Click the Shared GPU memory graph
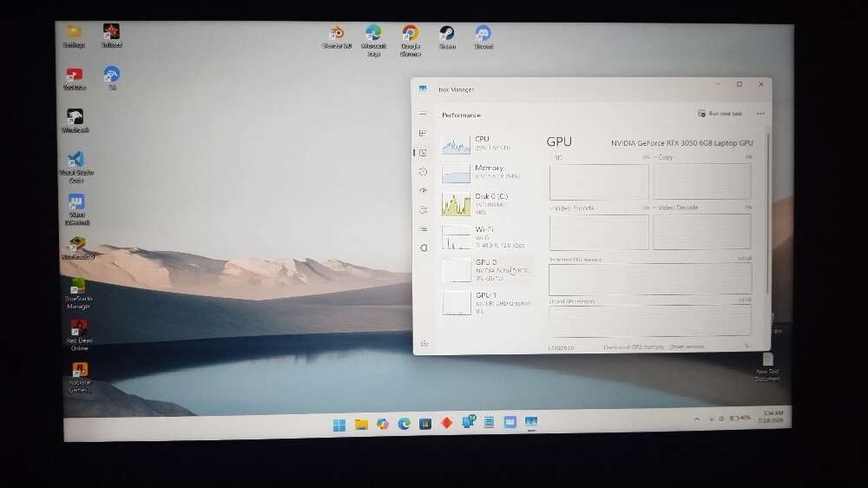 click(x=650, y=320)
